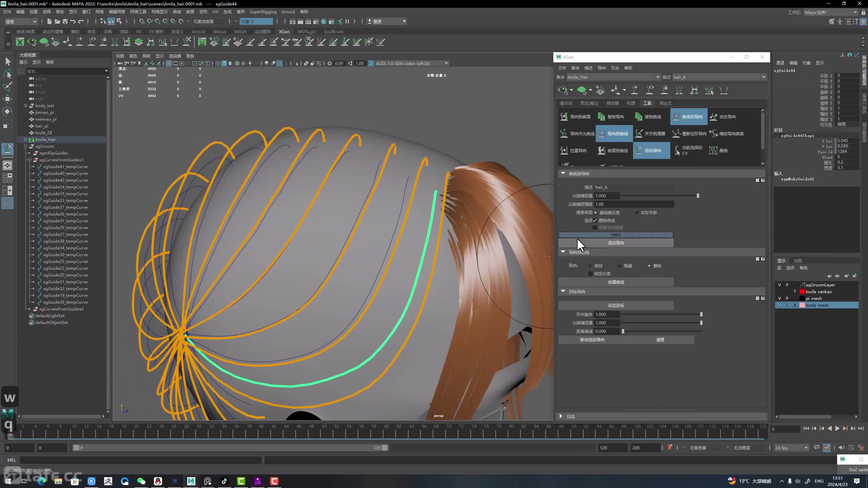Select the 当前选择的CV tool

(689, 150)
